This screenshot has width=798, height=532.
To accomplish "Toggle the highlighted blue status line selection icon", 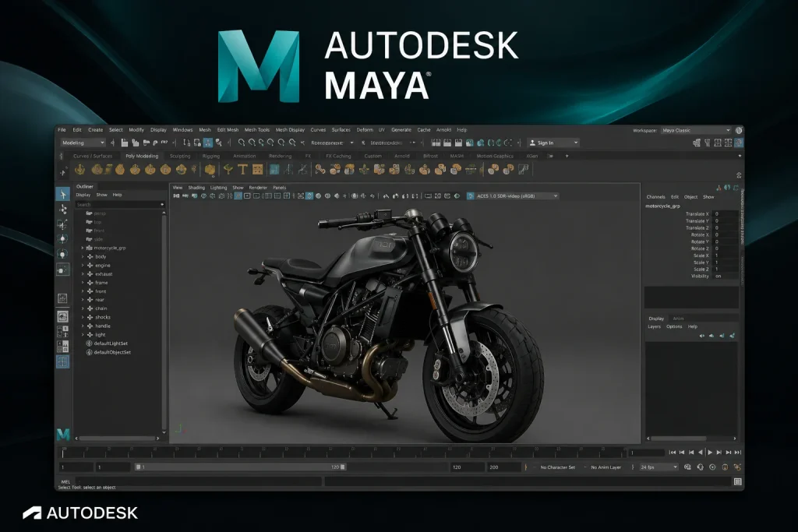I will 207,143.
